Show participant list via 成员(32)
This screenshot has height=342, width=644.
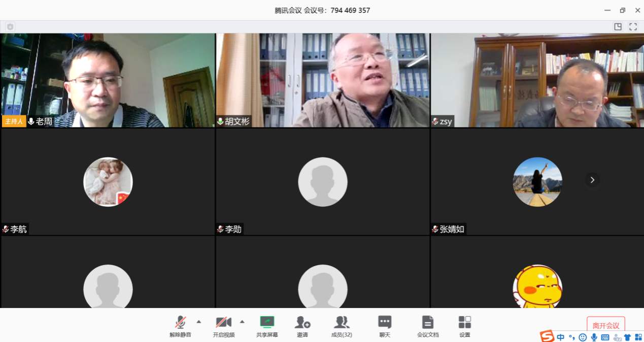(342, 326)
